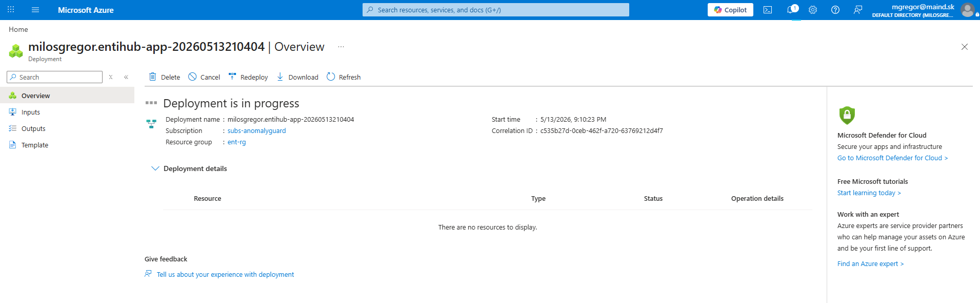
Task: Click the Microsoft Azure home title
Action: pos(86,10)
